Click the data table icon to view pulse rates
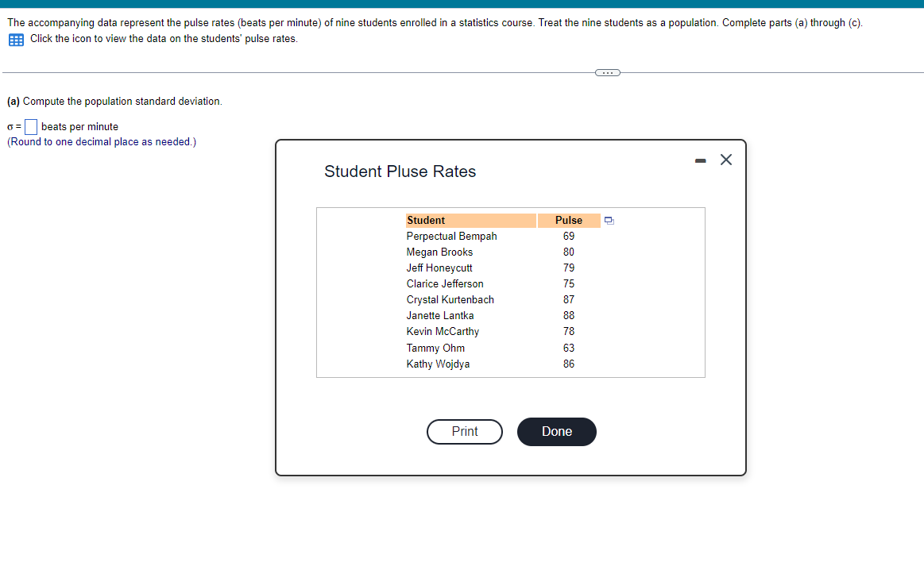The width and height of the screenshot is (924, 570). coord(15,39)
